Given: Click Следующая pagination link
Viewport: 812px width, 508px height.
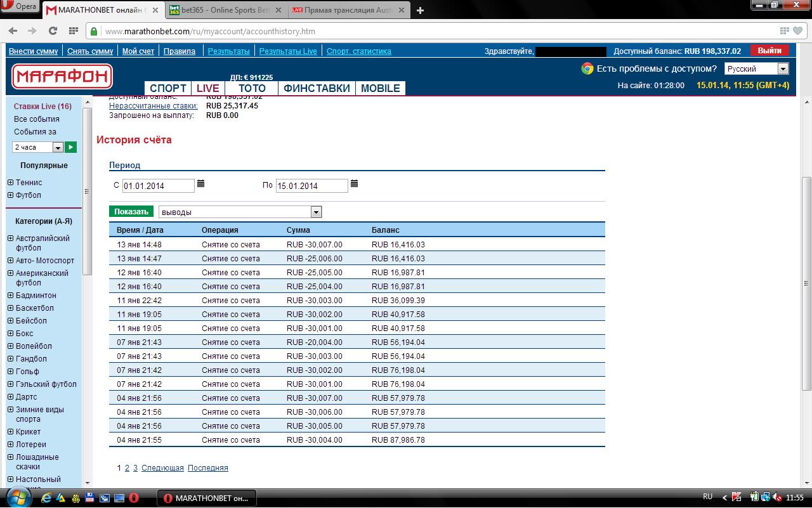Looking at the screenshot, I should [162, 468].
